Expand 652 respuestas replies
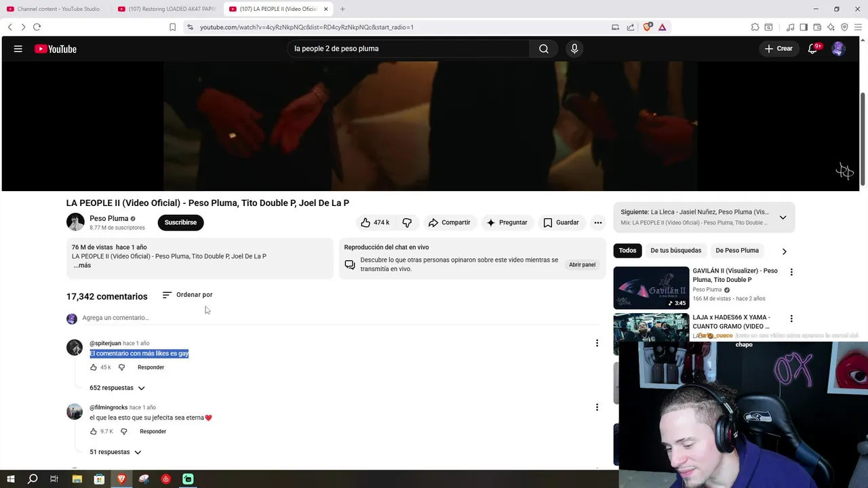This screenshot has width=868, height=488. point(117,388)
